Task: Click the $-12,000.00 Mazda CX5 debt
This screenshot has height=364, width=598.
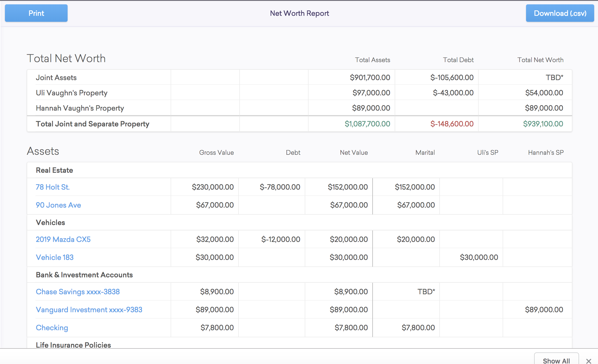Action: pyautogui.click(x=281, y=239)
